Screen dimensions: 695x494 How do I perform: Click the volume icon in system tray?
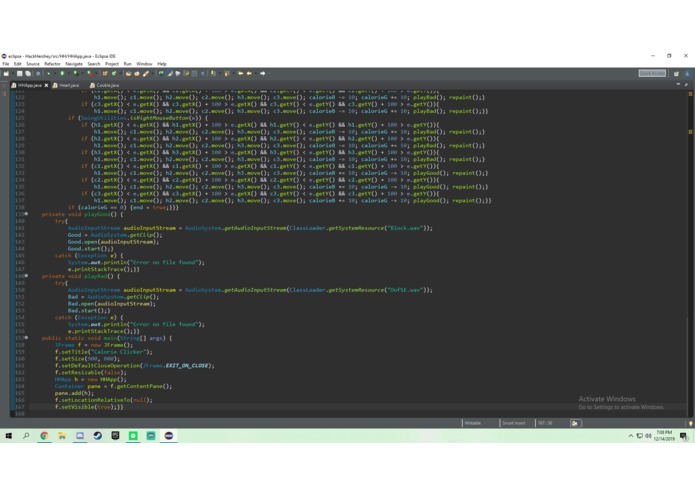tap(648, 436)
